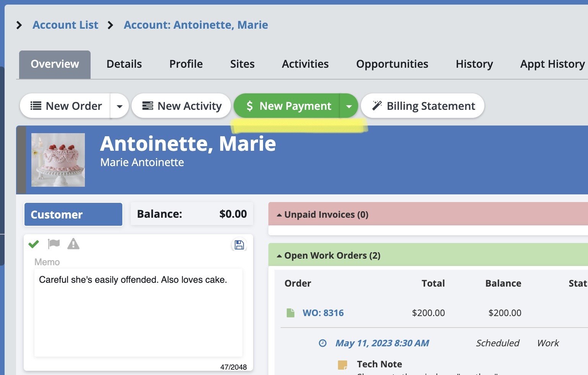Toggle the green checkmark status icon
Screen dimensions: 588x375
[34, 244]
